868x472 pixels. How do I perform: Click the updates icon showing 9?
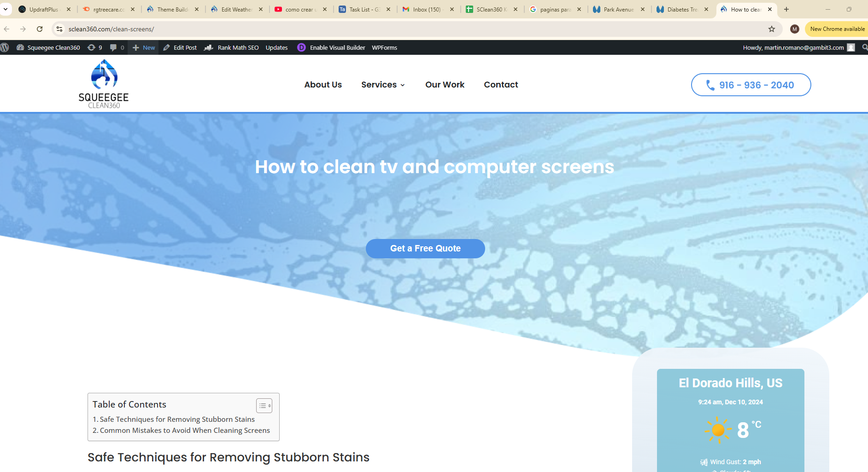pos(94,47)
